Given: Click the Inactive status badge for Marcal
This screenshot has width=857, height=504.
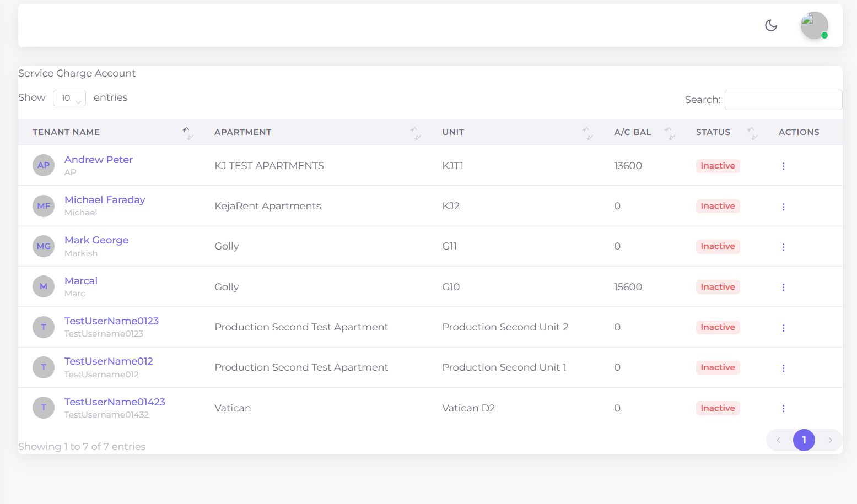Looking at the screenshot, I should coord(718,286).
